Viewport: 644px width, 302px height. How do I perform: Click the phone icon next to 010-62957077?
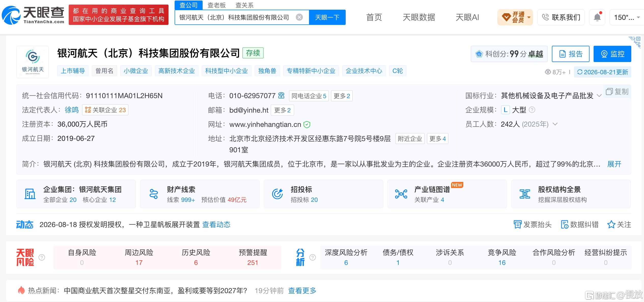click(281, 96)
